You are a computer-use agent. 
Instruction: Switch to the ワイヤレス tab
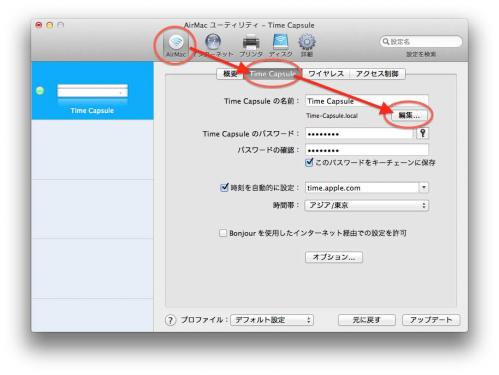[326, 74]
